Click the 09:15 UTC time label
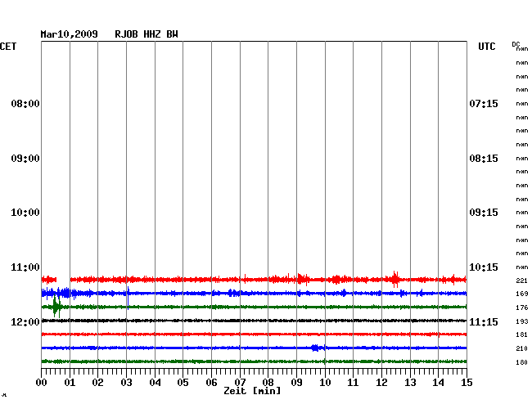The image size is (532, 404). [484, 213]
